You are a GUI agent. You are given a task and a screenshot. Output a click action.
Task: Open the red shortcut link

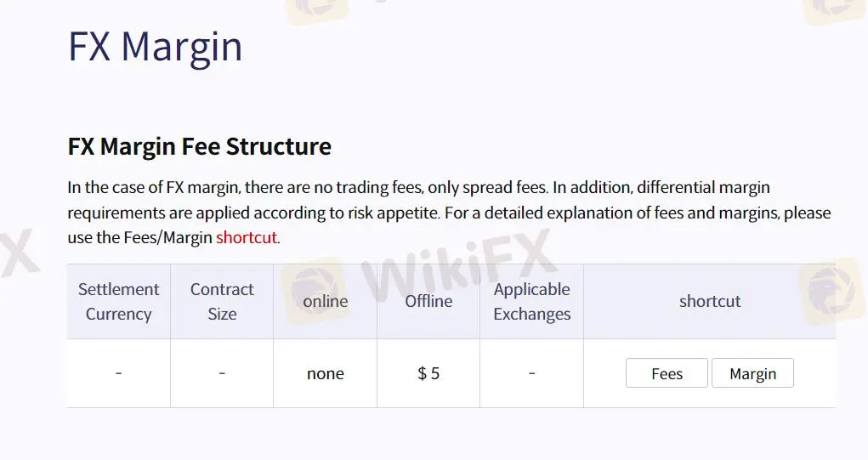pos(247,237)
